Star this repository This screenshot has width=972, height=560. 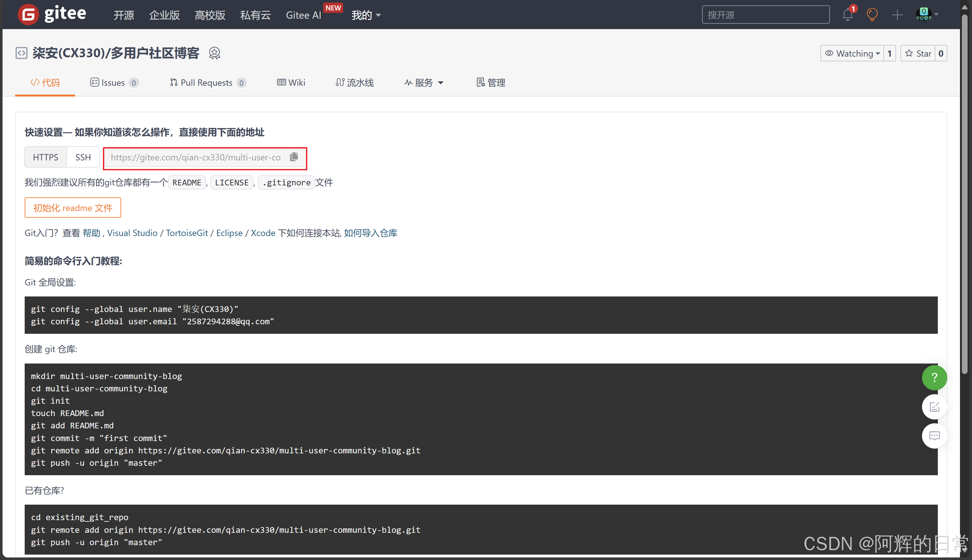pyautogui.click(x=918, y=53)
